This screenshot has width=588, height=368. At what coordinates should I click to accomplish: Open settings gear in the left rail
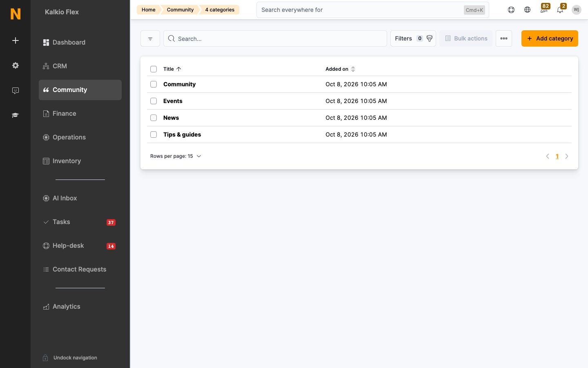click(x=16, y=65)
